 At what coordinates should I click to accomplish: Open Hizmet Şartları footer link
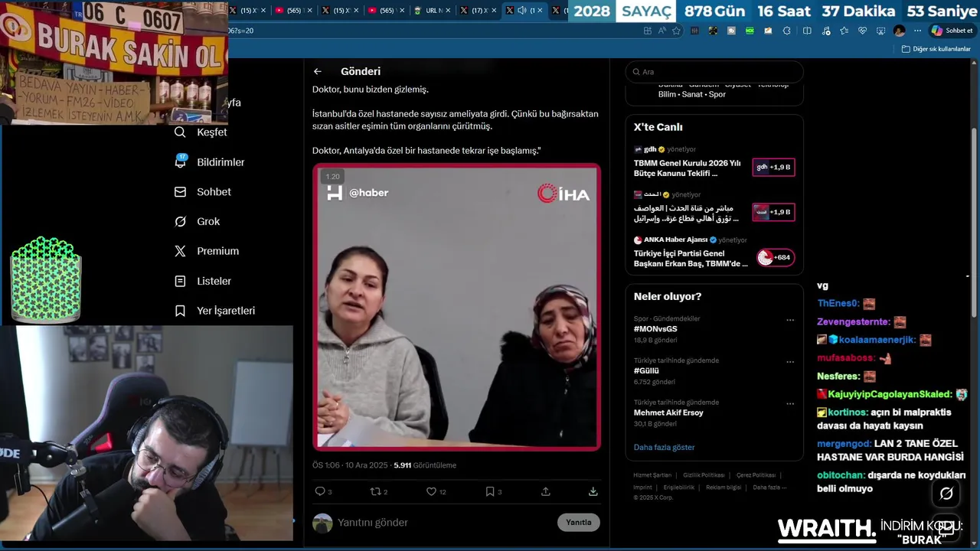click(652, 475)
